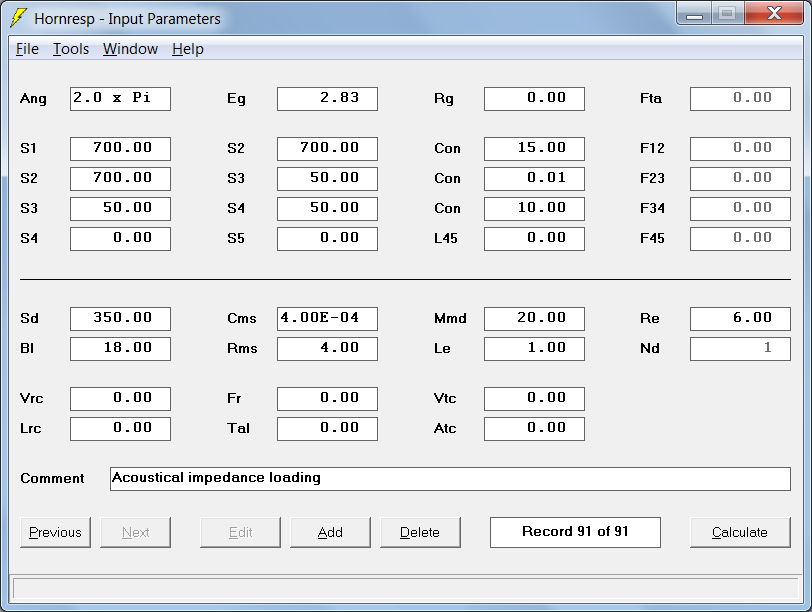This screenshot has width=812, height=612.
Task: Click the L45 input field
Action: pos(534,239)
